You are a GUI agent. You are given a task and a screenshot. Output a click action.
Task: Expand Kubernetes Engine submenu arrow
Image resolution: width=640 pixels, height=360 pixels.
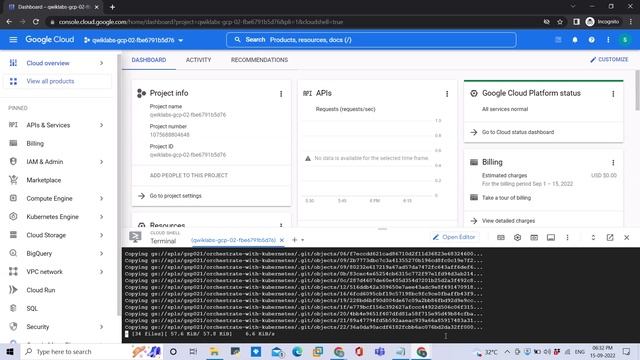point(101,217)
